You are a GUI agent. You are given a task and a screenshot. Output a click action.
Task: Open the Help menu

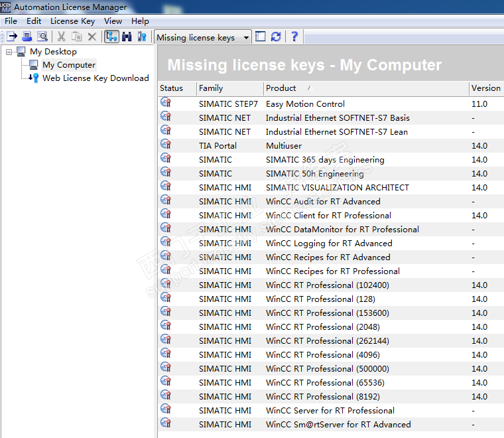coord(140,21)
